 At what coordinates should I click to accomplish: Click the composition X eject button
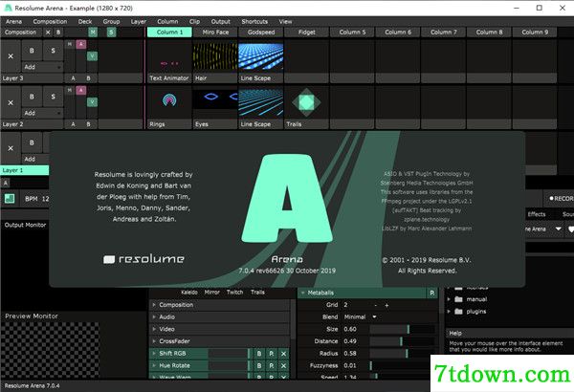click(x=48, y=33)
